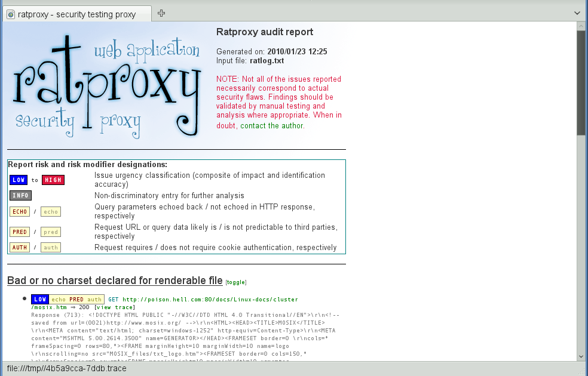This screenshot has width=588, height=376.
Task: Click the contact the author link
Action: point(272,126)
